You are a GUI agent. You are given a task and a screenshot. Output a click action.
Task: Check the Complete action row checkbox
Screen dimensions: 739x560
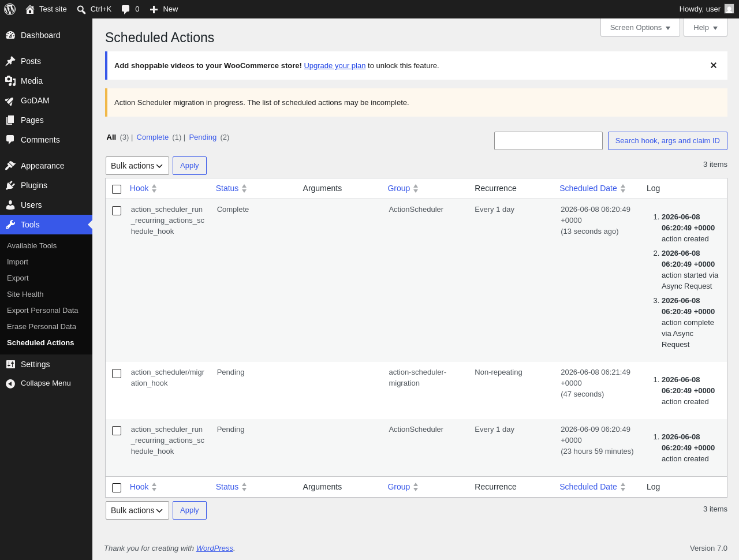click(x=117, y=211)
